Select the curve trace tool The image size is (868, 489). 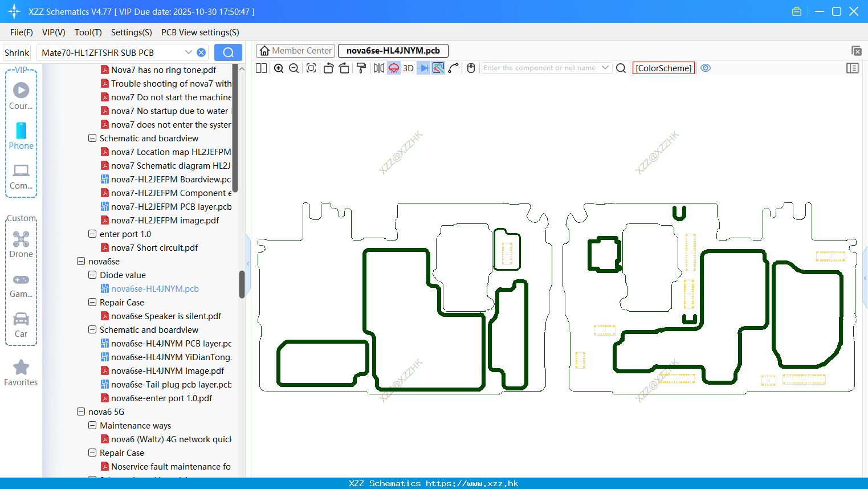point(453,68)
